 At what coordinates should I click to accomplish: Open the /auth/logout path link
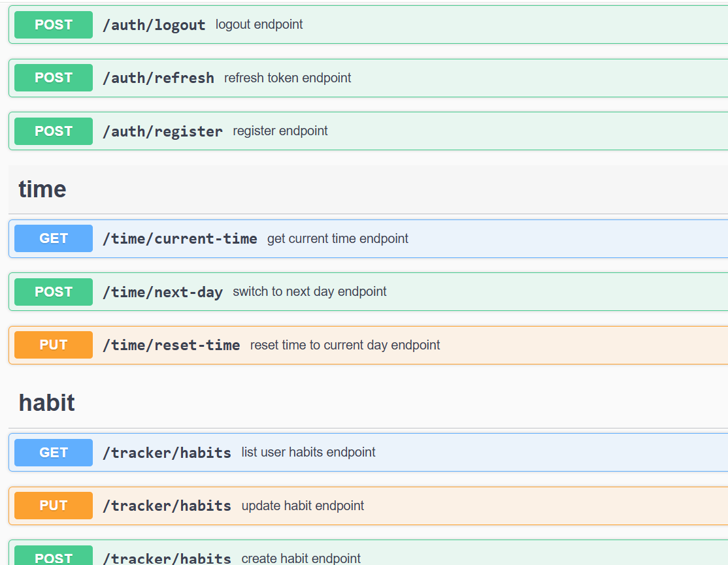154,25
